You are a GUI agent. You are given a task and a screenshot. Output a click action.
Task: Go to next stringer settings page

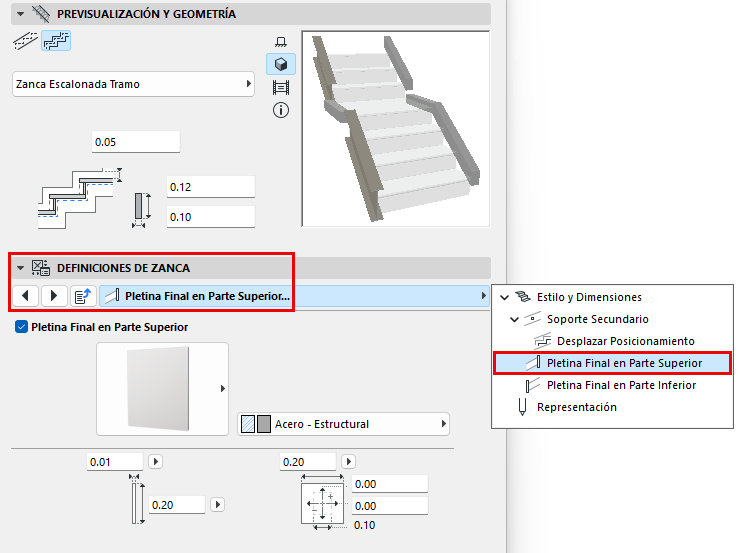(x=54, y=296)
